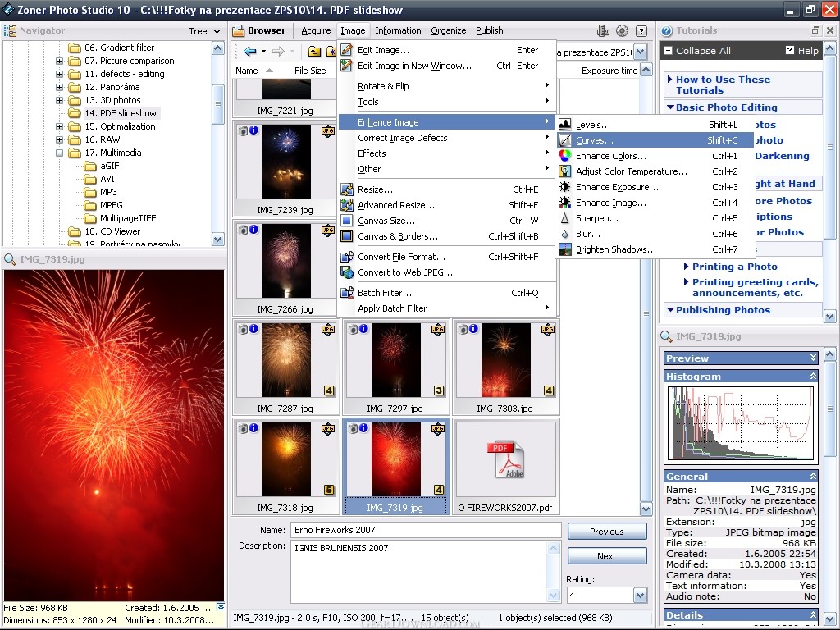This screenshot has width=840, height=630.
Task: Click the Levels histogram icon
Action: [x=564, y=125]
